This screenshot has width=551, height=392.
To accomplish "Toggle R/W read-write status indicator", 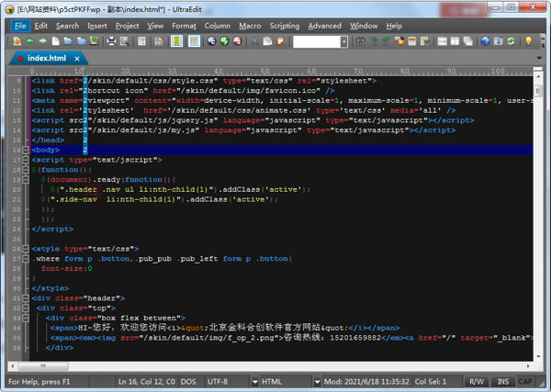I will click(x=476, y=382).
